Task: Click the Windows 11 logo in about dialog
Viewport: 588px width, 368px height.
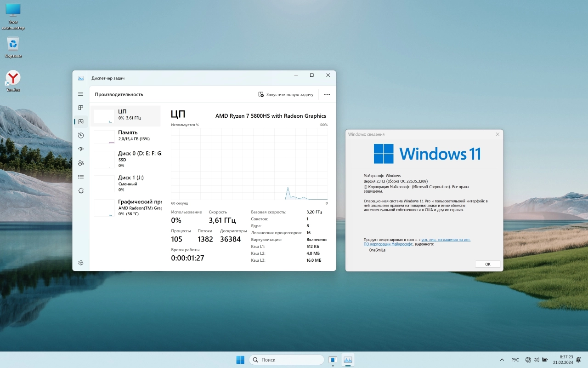Action: pos(427,154)
